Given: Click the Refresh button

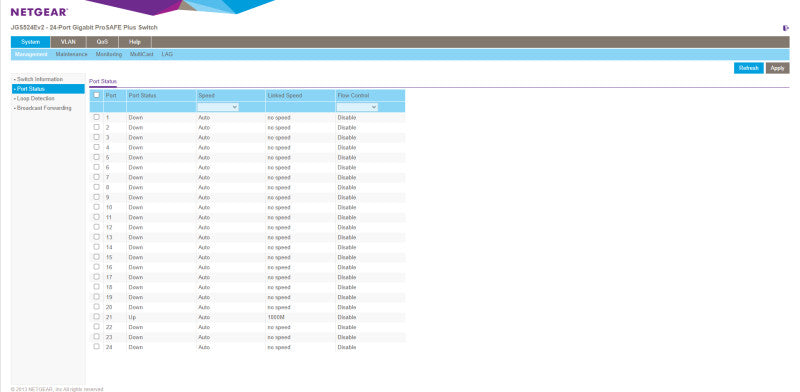Looking at the screenshot, I should click(748, 68).
